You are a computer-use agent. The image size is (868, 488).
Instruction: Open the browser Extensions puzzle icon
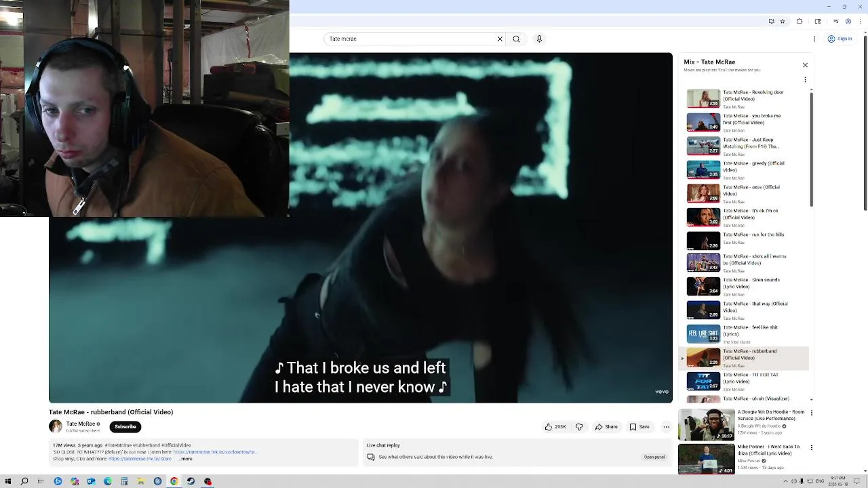coord(800,21)
